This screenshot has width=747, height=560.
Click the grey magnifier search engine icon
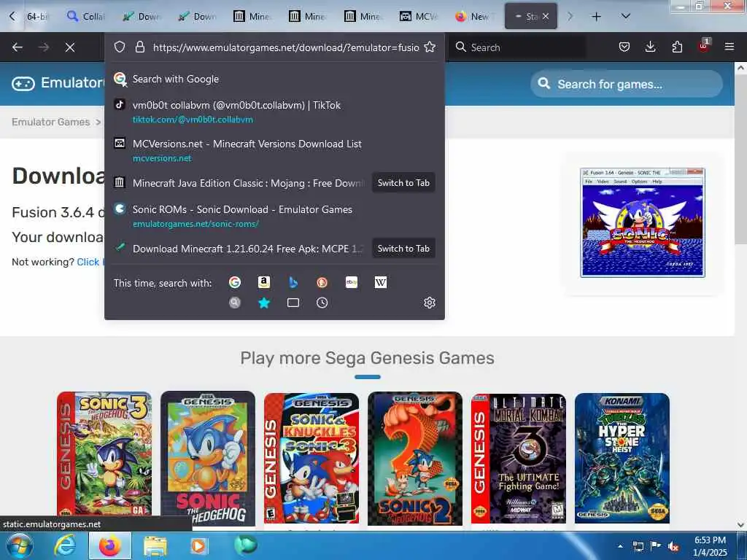coord(235,303)
